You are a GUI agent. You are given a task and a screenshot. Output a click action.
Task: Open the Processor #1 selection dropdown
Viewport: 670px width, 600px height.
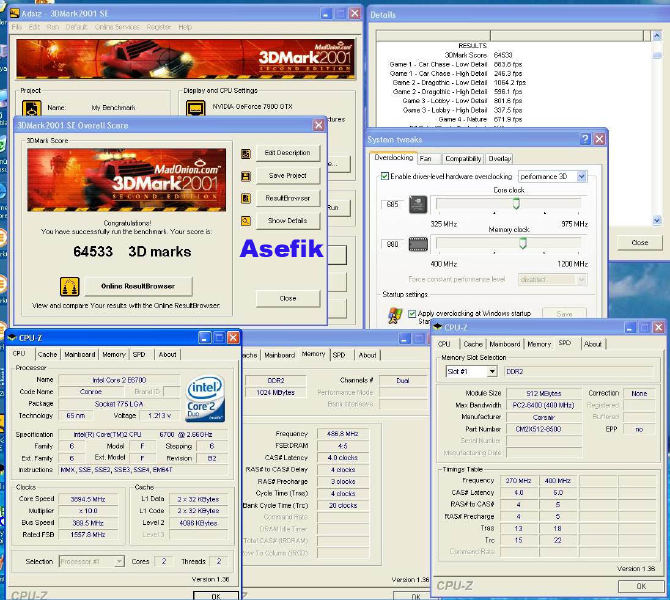119,561
